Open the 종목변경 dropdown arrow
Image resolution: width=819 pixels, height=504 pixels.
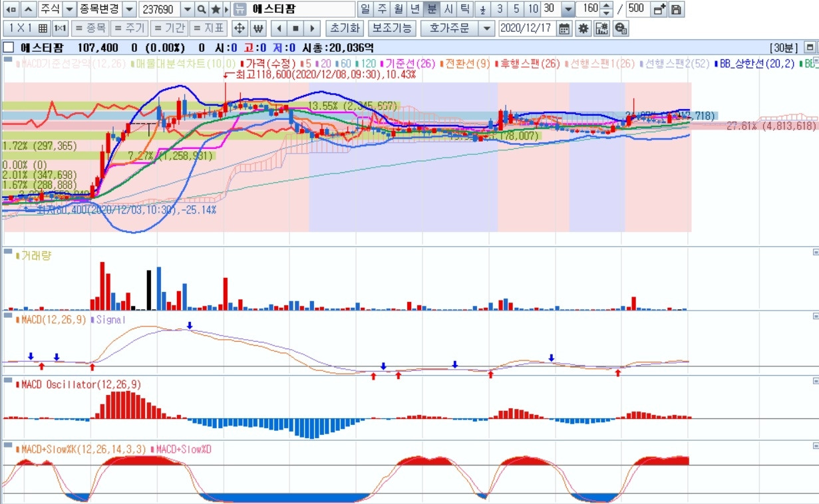click(x=130, y=9)
